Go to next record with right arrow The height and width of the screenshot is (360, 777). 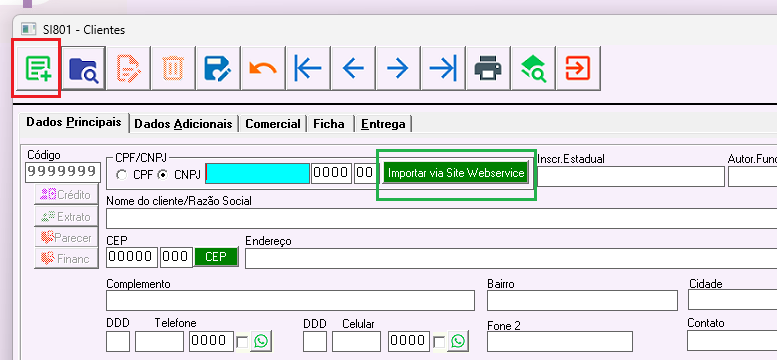[397, 68]
